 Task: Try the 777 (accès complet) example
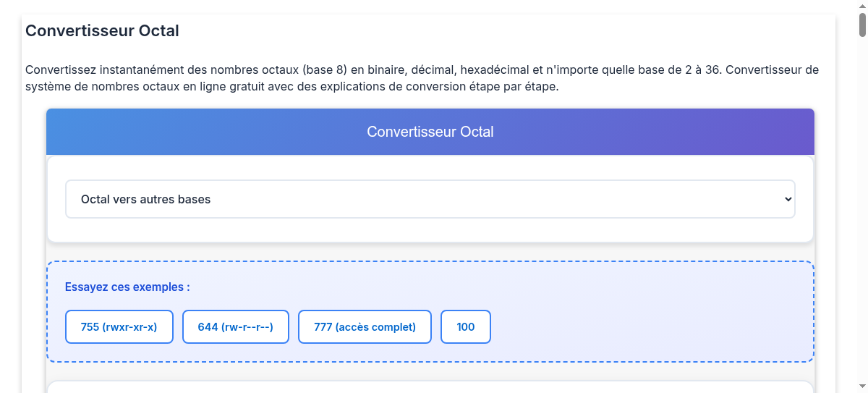[x=365, y=327]
